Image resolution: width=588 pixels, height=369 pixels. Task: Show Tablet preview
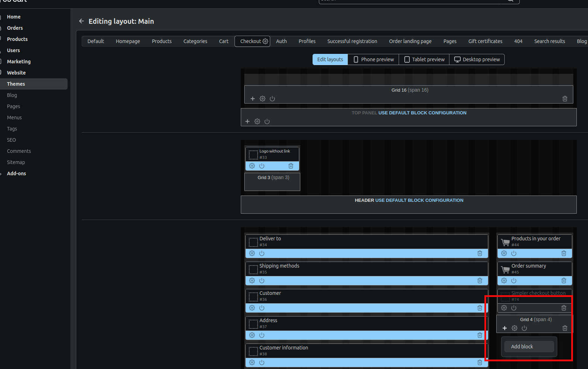[x=424, y=59]
